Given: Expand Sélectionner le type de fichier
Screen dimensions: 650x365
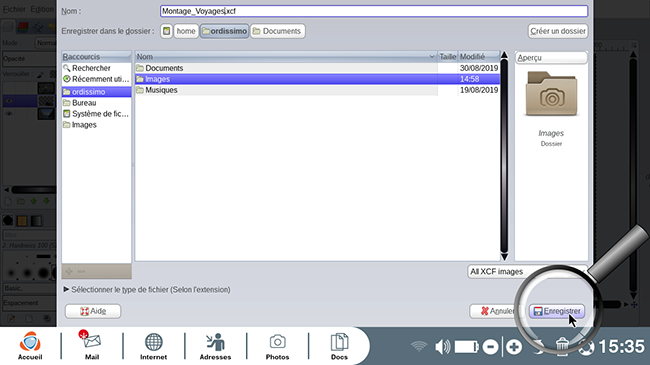Looking at the screenshot, I should [147, 290].
